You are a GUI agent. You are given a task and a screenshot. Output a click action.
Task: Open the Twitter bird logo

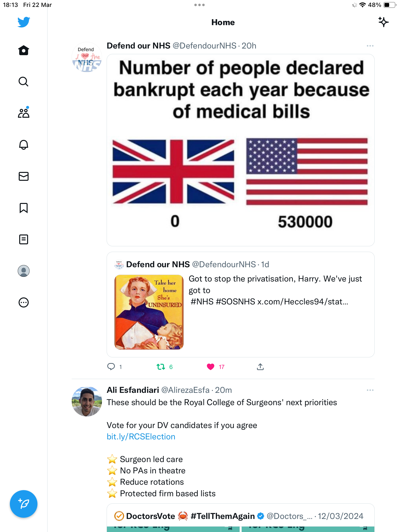click(24, 22)
